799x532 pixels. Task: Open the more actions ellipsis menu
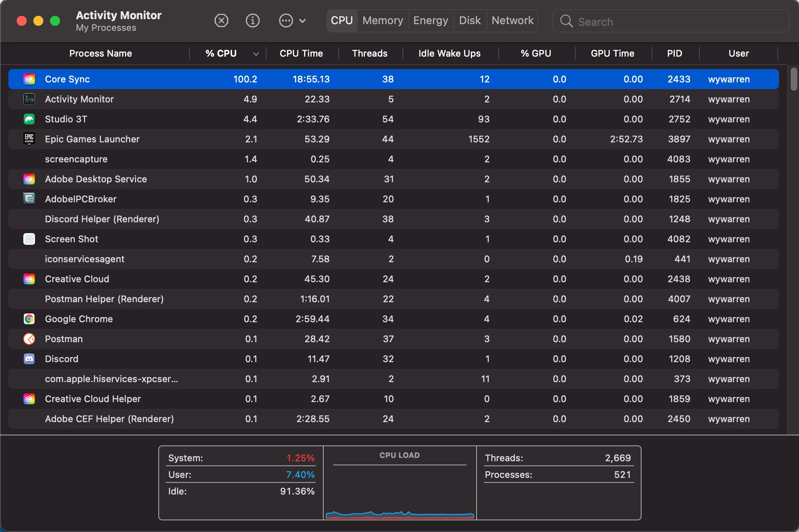click(292, 20)
